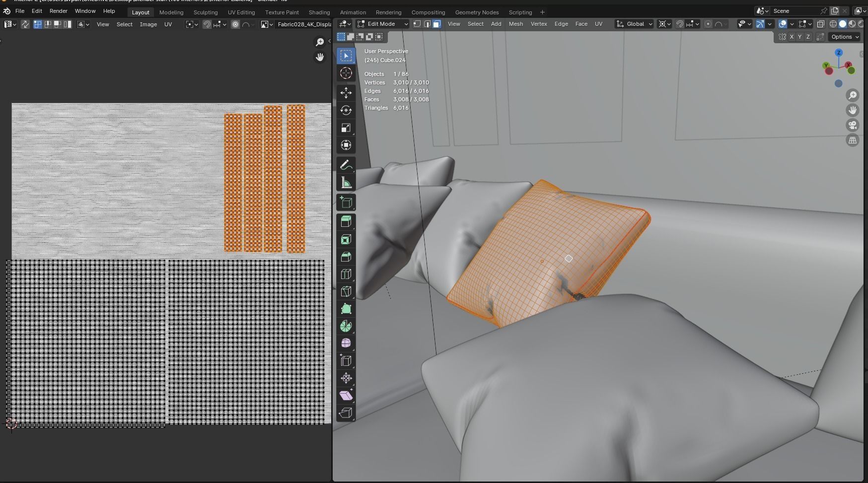Click the new scene button
Screen dimensions: 868x483
click(835, 11)
